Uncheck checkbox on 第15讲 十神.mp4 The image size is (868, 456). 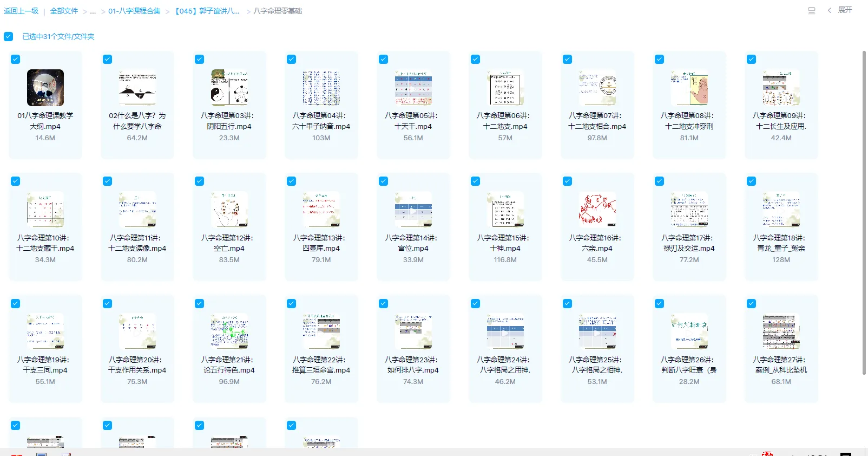click(x=476, y=181)
